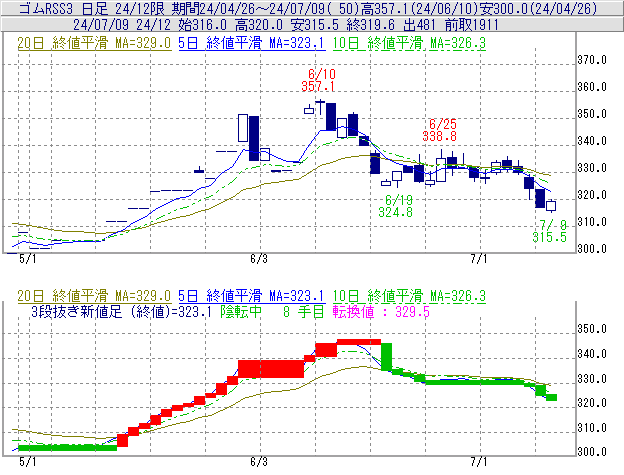Screen dimensions: 624x475
Task: Click the chart title ゴムRSS3 日足 header line
Action: [308, 8]
